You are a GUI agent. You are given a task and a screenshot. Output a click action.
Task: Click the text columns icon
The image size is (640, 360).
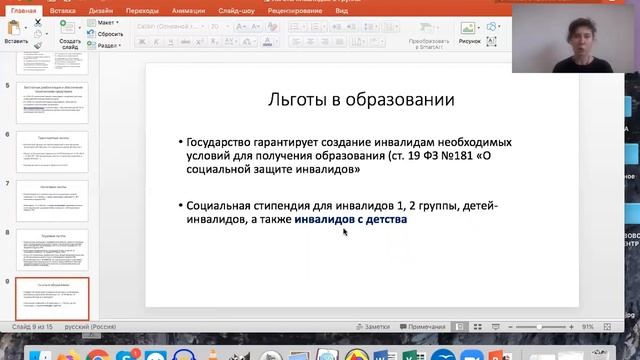pos(389,27)
